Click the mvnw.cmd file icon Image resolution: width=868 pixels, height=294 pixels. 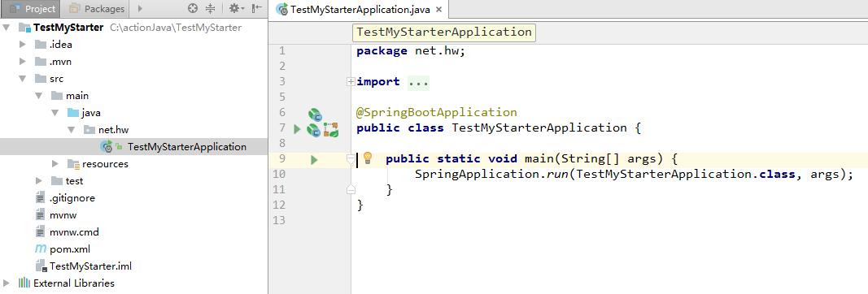(x=41, y=232)
